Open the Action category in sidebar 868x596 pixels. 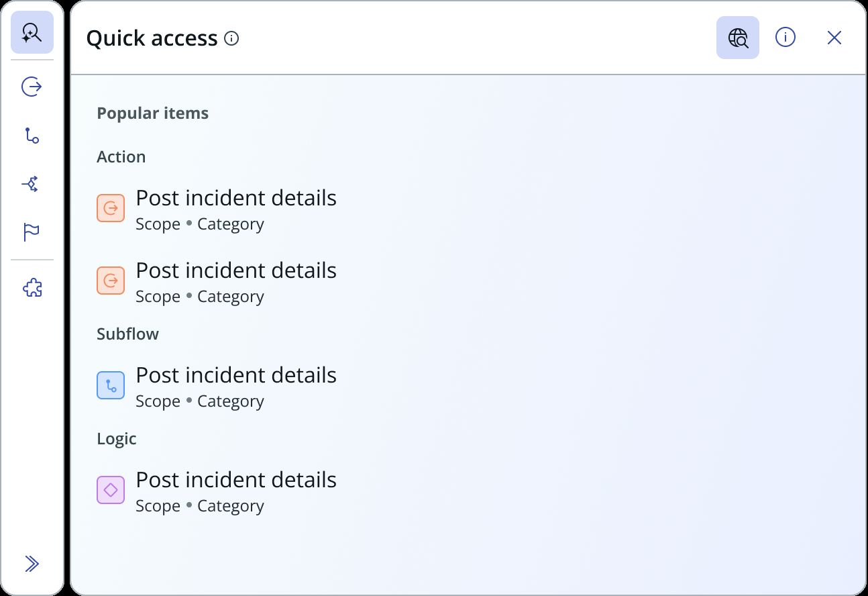[32, 87]
